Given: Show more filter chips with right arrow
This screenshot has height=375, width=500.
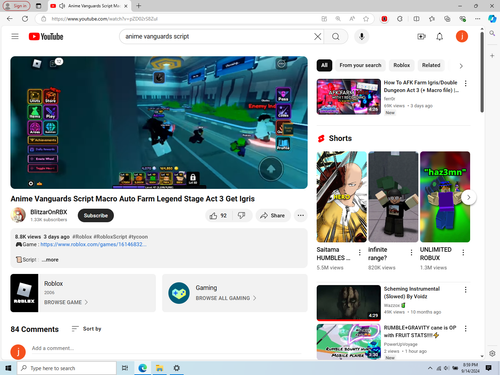Looking at the screenshot, I should (x=461, y=66).
